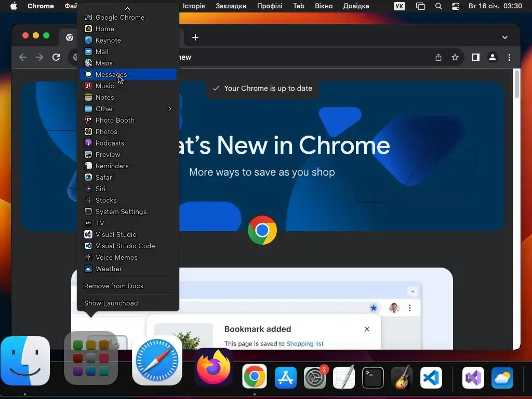Open the Історія menu

(194, 6)
